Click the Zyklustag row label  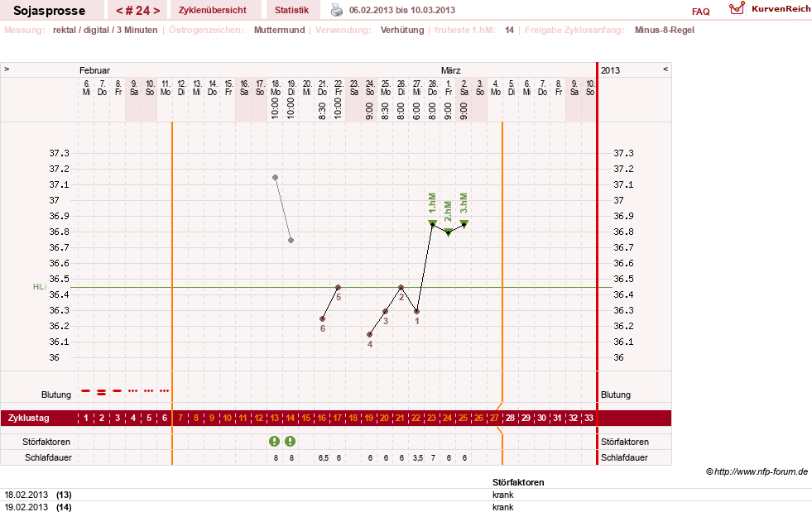[x=28, y=419]
